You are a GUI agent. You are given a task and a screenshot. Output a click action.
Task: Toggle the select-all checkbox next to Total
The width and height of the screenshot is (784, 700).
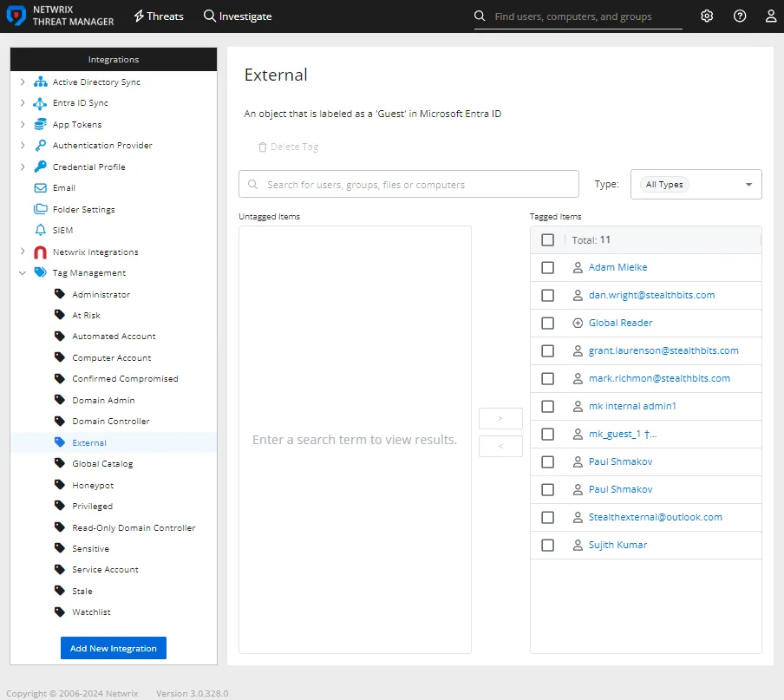(x=547, y=240)
